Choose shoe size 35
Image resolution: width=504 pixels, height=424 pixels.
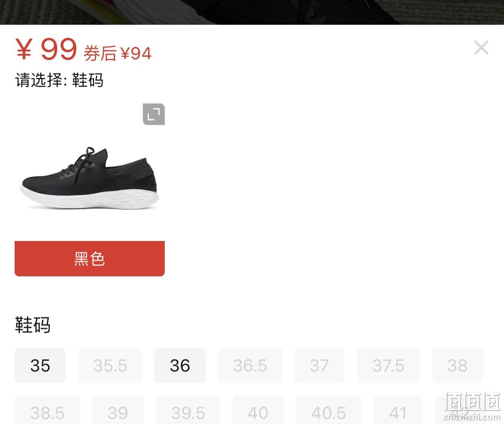(40, 365)
